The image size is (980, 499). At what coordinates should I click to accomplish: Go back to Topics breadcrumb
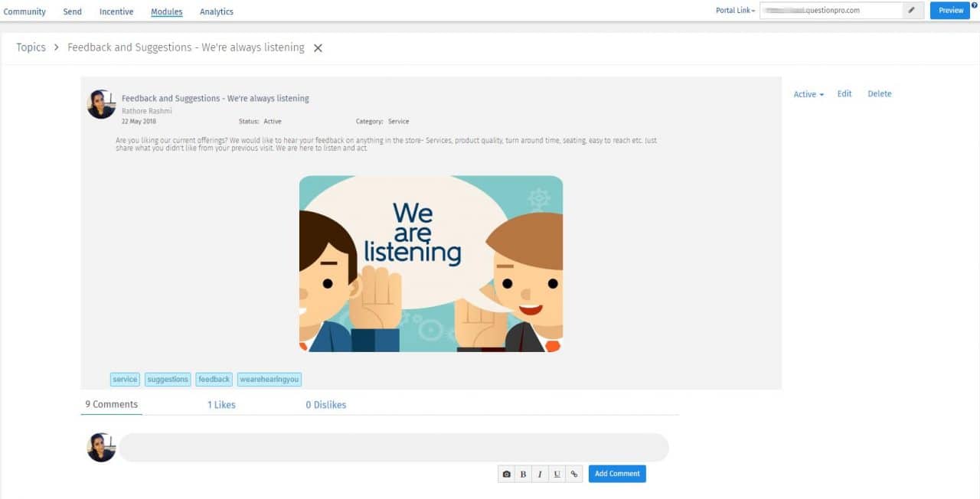click(x=31, y=47)
